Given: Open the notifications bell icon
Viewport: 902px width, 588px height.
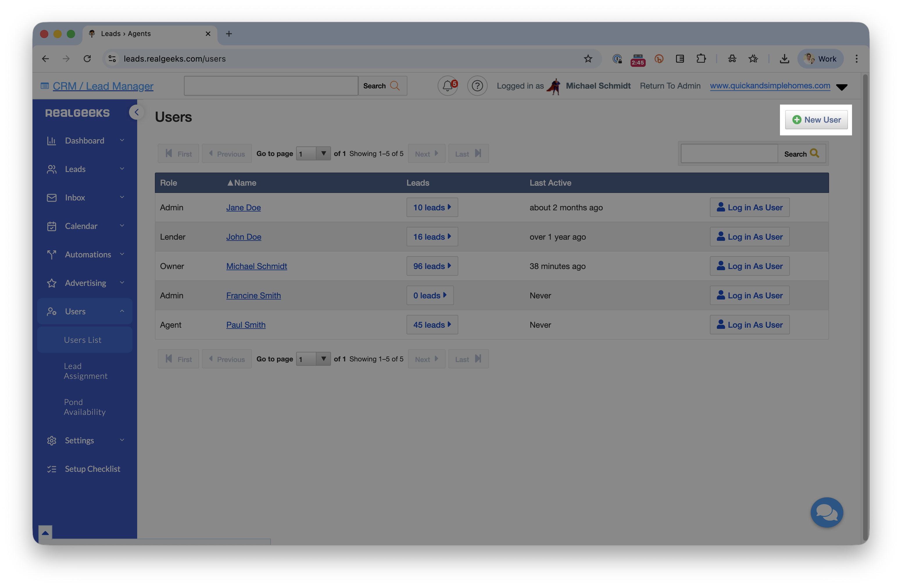Looking at the screenshot, I should 448,86.
